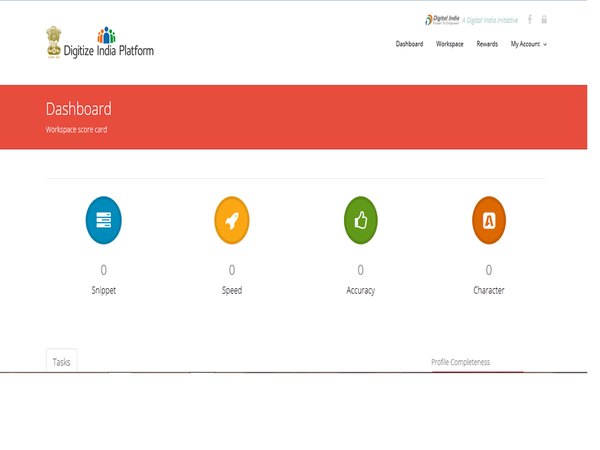Click the Speed score label
This screenshot has width=600, height=450.
coord(232,290)
